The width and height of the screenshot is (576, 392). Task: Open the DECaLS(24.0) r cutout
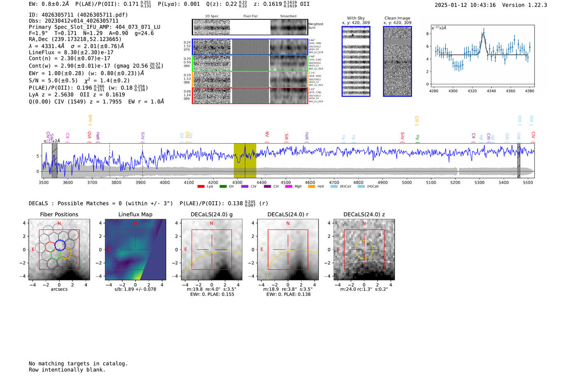click(x=288, y=249)
